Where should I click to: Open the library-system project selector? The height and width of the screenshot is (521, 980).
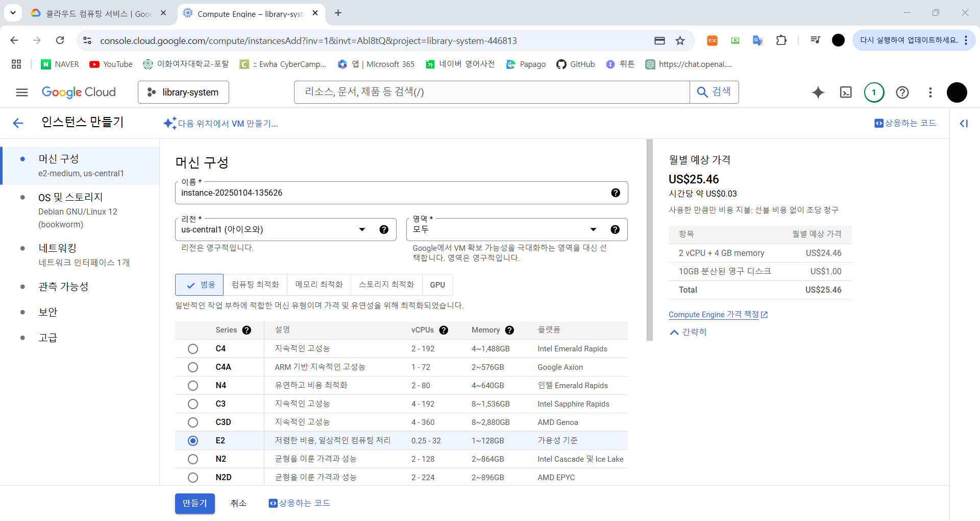(183, 92)
